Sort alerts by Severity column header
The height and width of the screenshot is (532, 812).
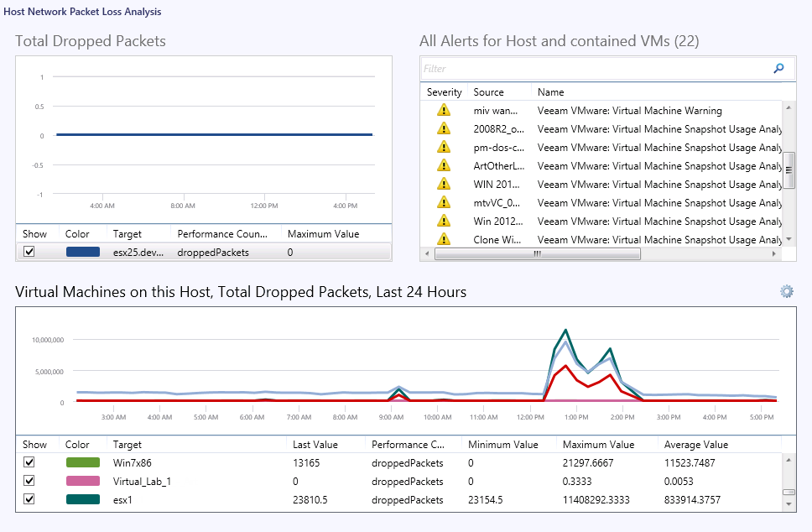tap(444, 92)
